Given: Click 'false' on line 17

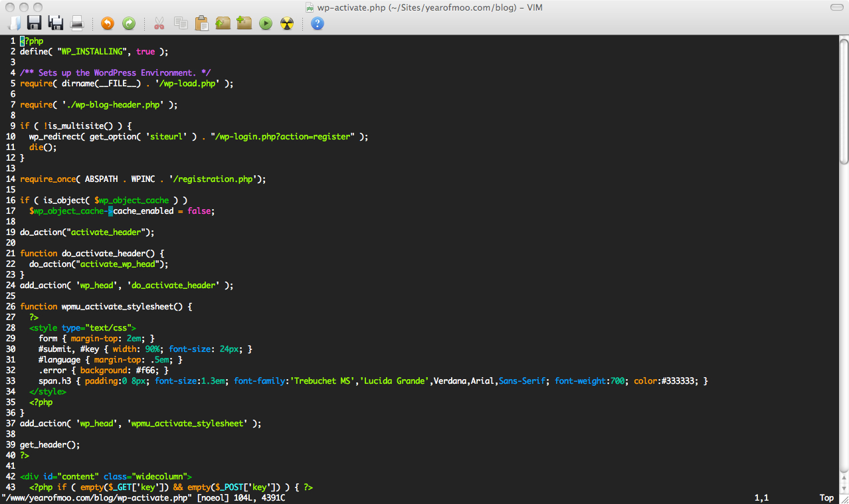Looking at the screenshot, I should [x=199, y=210].
